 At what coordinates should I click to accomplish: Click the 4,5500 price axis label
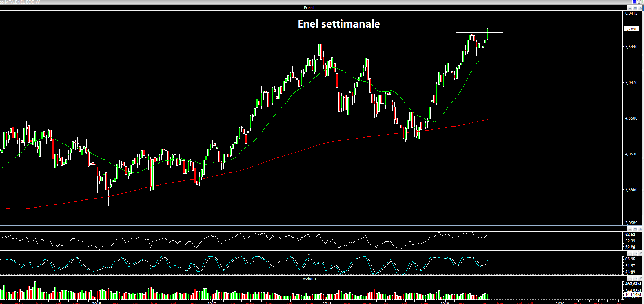632,118
